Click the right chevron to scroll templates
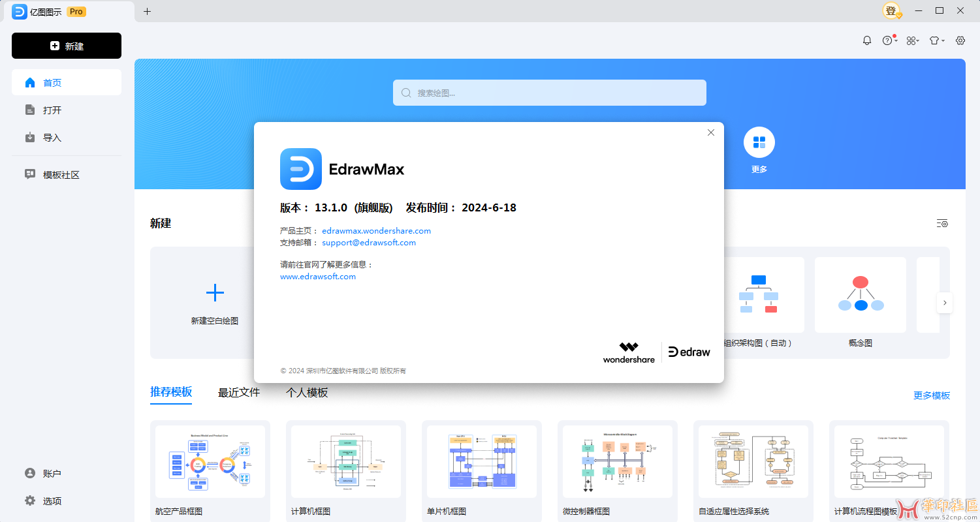Viewport: 980px width, 522px height. click(945, 303)
